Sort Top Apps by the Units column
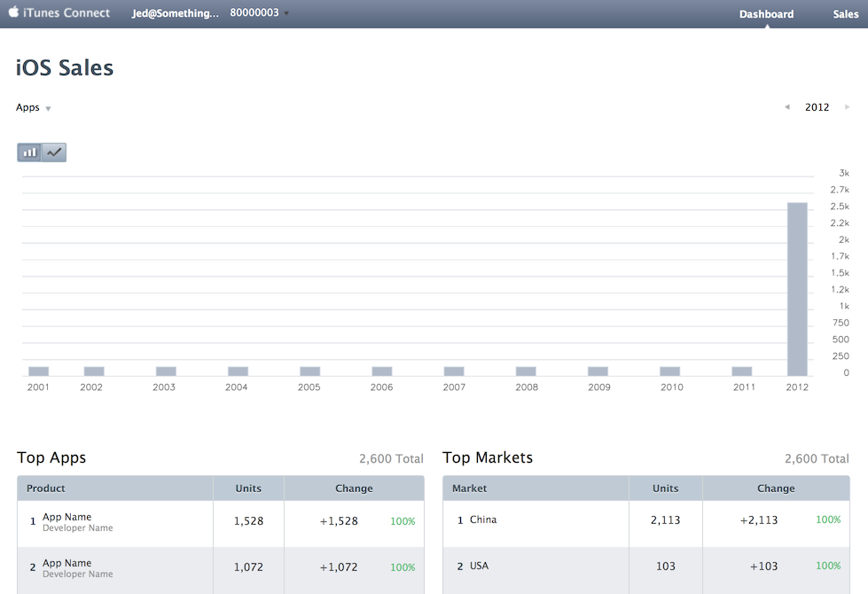Screen dimensions: 868x594 [248, 488]
